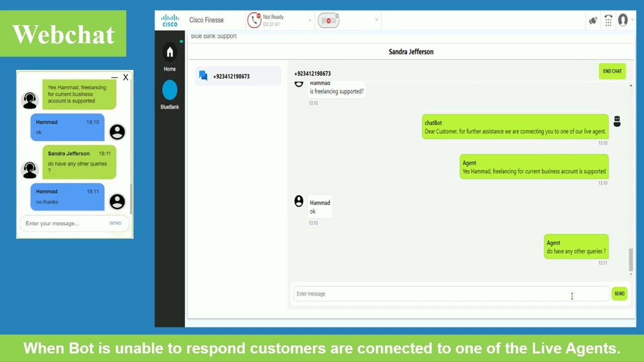Screen dimensions: 644x362
Task: Click webchat Hammad 'ok' 18:10 bubble
Action: point(67,127)
